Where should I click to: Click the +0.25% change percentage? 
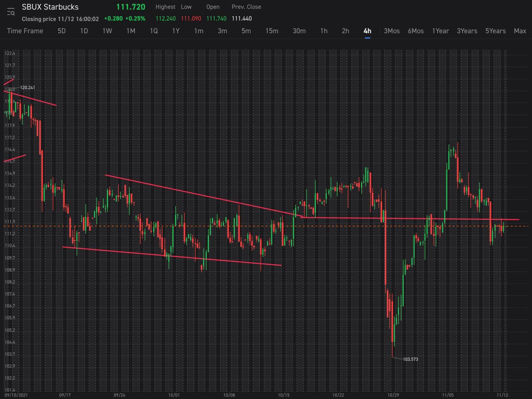pyautogui.click(x=135, y=19)
